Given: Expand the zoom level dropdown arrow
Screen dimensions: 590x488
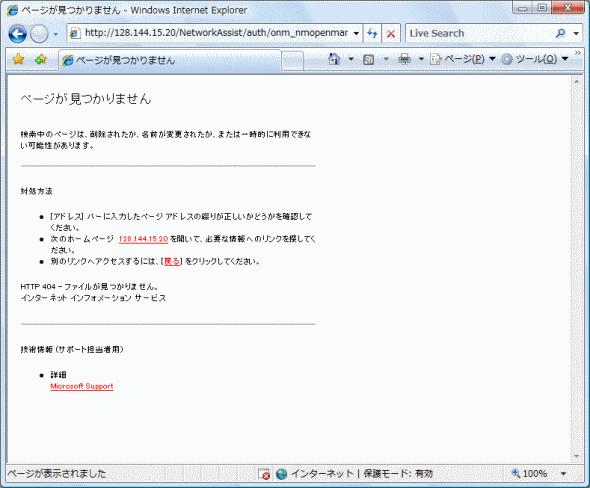Looking at the screenshot, I should 563,474.
